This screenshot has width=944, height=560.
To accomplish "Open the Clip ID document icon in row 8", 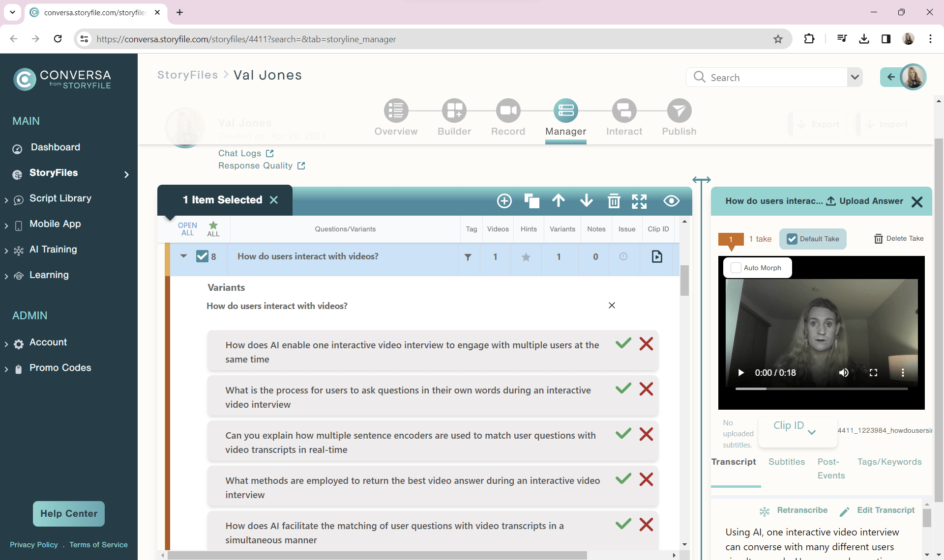I will click(657, 256).
